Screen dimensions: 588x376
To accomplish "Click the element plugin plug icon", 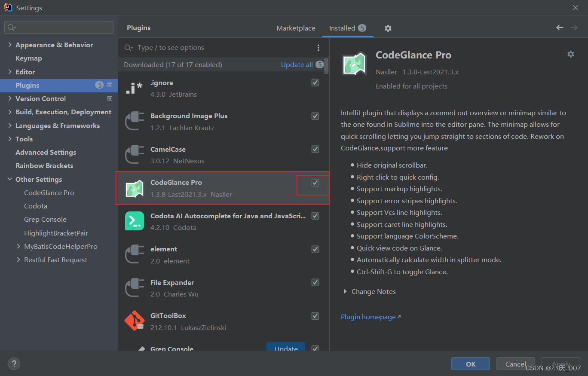I will [134, 255].
